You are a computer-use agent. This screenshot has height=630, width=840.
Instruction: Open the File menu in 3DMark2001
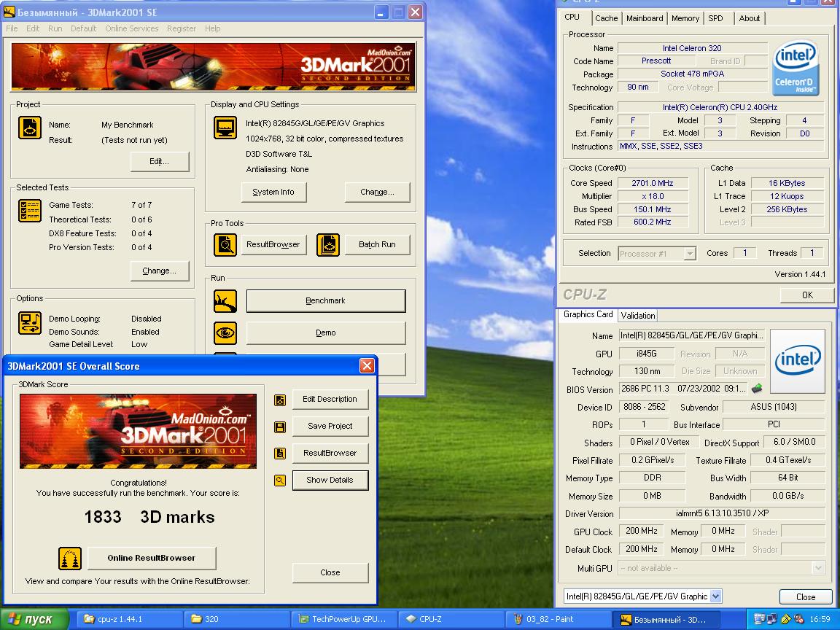(12, 28)
